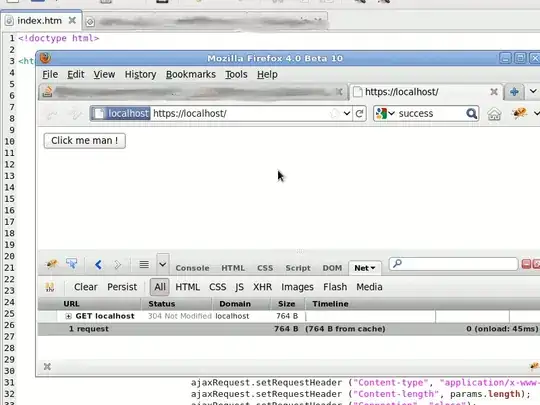This screenshot has width=540, height=405.
Task: Open a new tab with plus button
Action: click(514, 92)
